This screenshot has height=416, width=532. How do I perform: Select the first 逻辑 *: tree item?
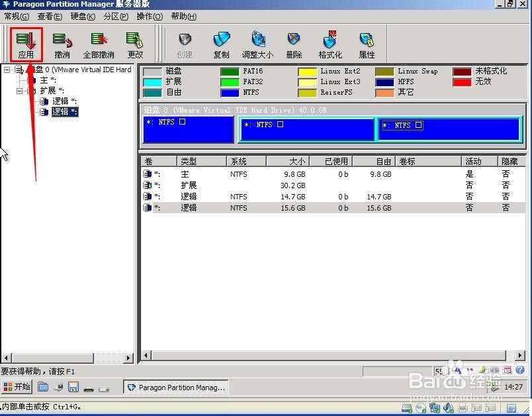(x=64, y=101)
